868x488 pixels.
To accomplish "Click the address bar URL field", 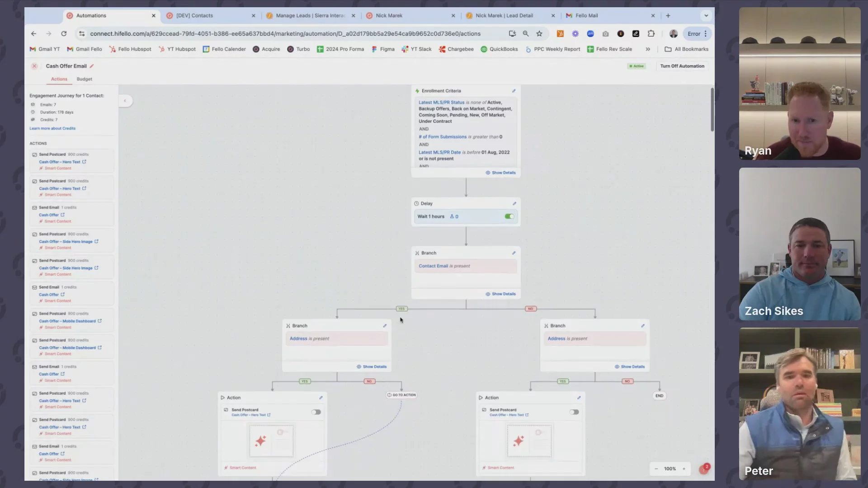I will pos(285,33).
